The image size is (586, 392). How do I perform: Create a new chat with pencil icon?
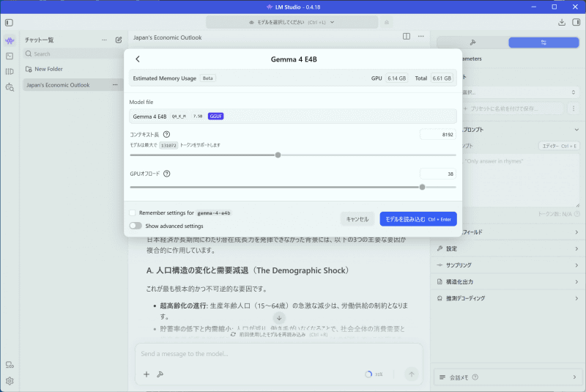tap(119, 40)
